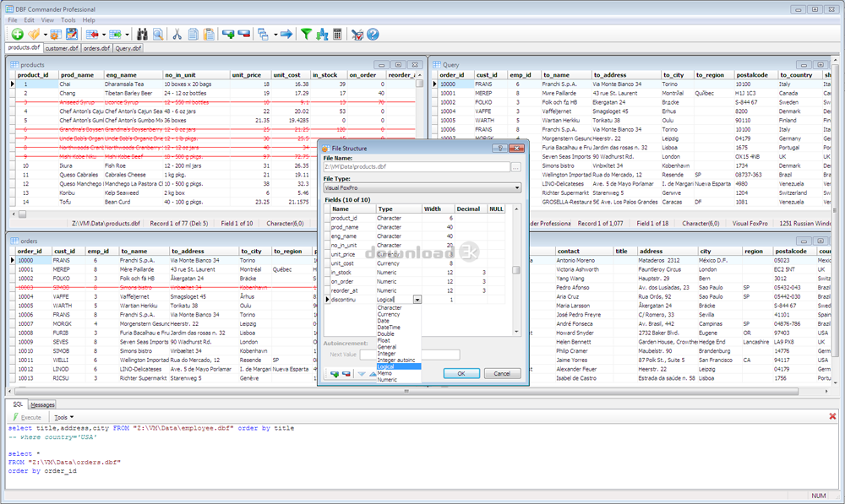Switch to the orders.dbf tab

pyautogui.click(x=97, y=48)
